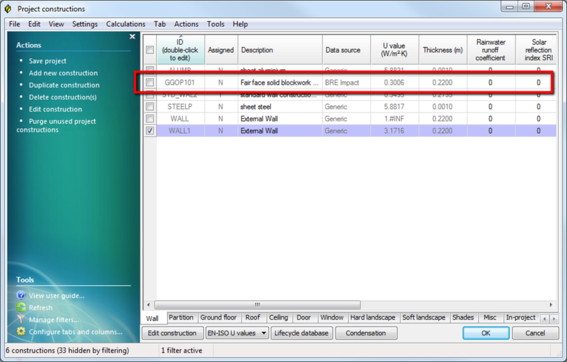
Task: Switch to the In-project tab
Action: coord(520,318)
